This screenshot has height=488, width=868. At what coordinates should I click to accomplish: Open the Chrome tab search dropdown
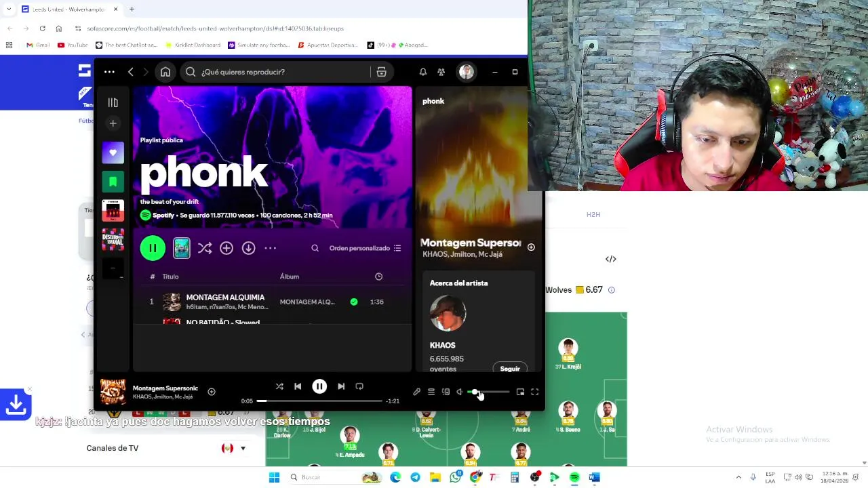coord(9,9)
